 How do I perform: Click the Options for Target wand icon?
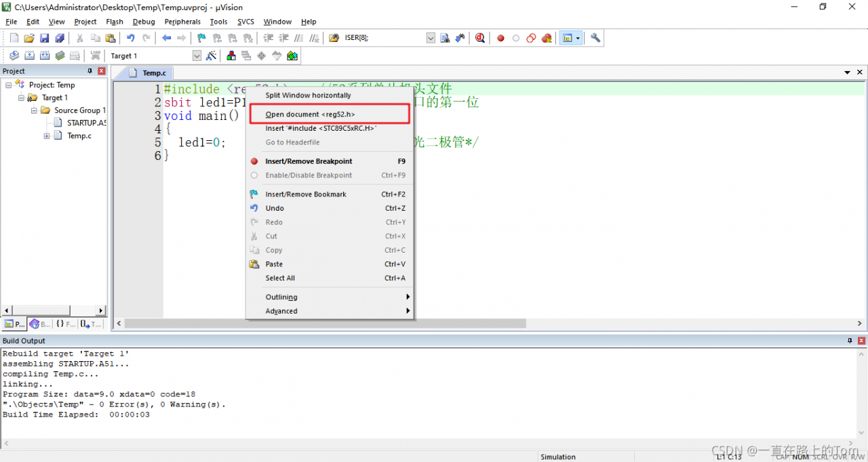point(212,56)
